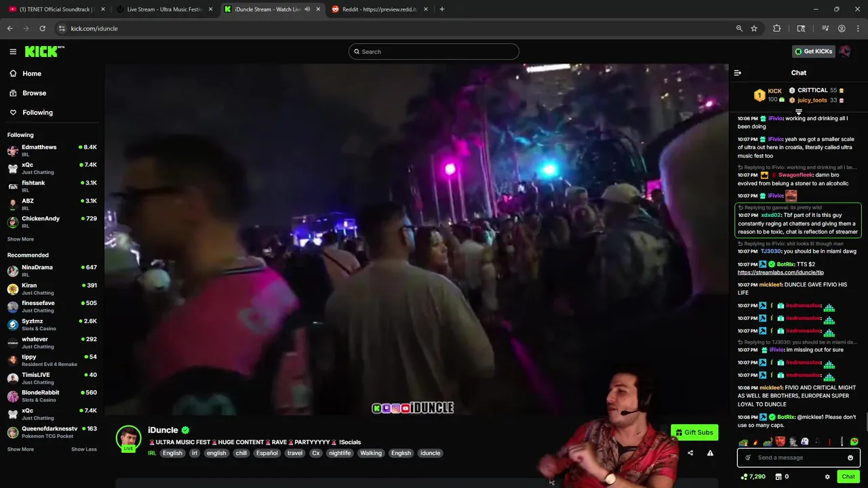Image resolution: width=868 pixels, height=488 pixels.
Task: Click the share stream icon
Action: pos(690,453)
